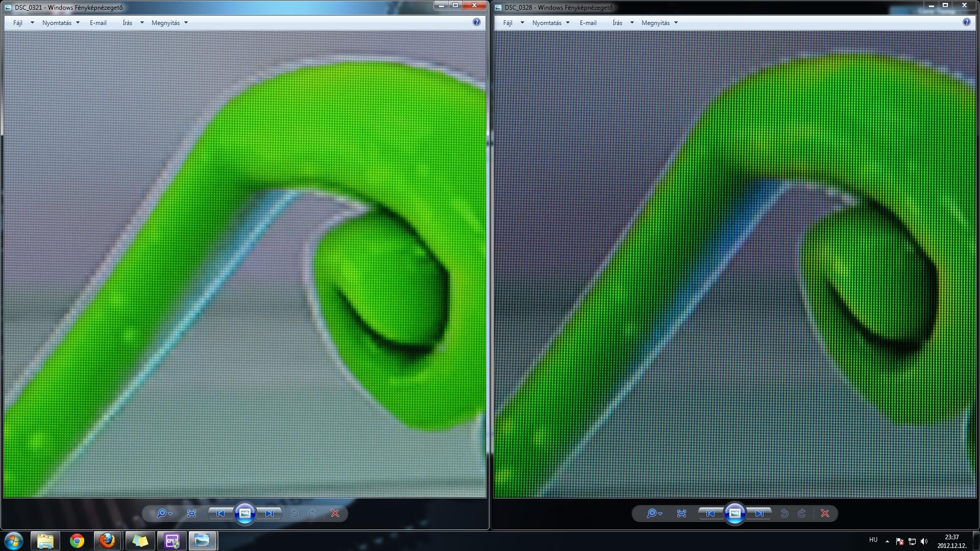
Task: Open Fájl menu in DSC_0328 window
Action: tap(513, 23)
